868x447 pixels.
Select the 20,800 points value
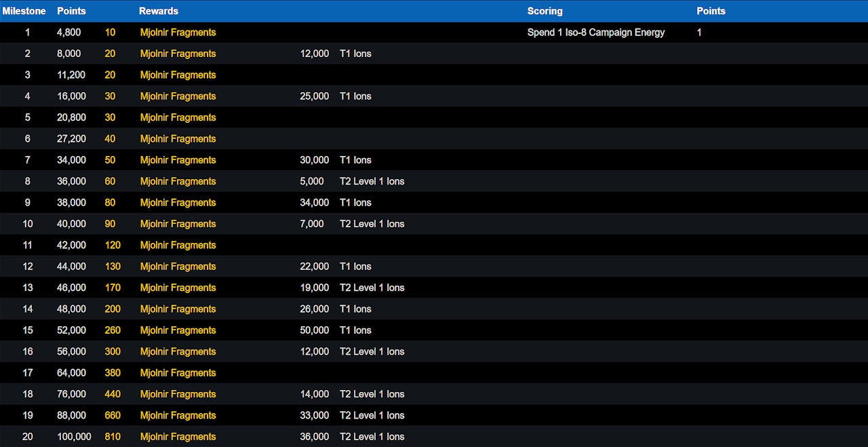coord(71,117)
